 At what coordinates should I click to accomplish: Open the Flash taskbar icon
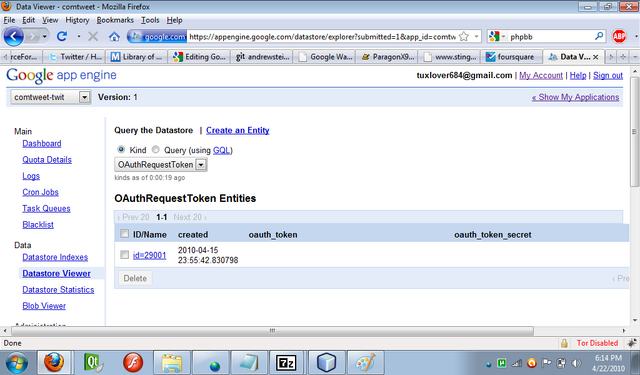click(x=132, y=362)
